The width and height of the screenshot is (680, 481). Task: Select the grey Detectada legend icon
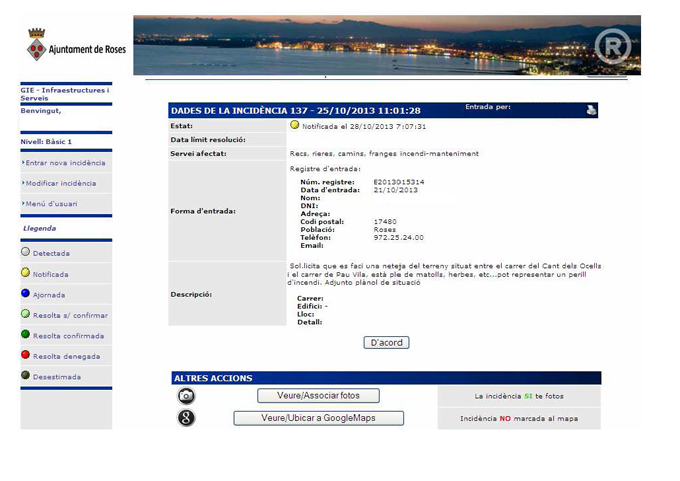pos(26,253)
